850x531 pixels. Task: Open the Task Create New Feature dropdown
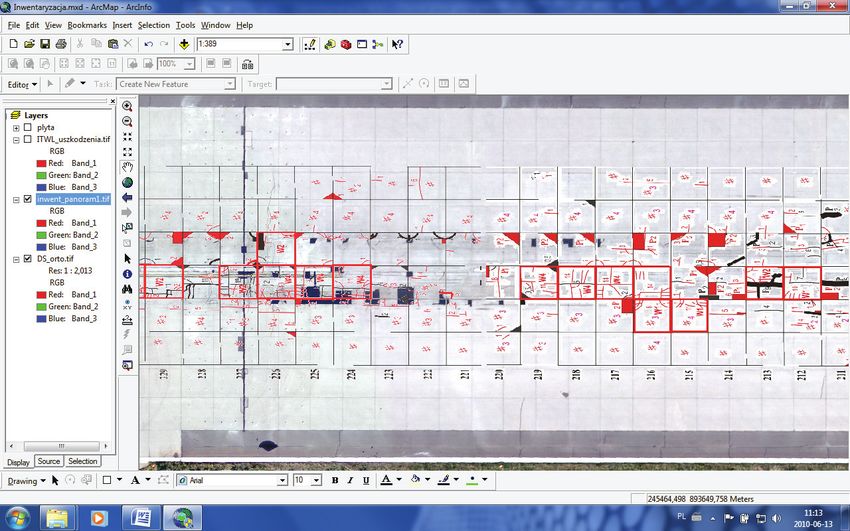(230, 84)
